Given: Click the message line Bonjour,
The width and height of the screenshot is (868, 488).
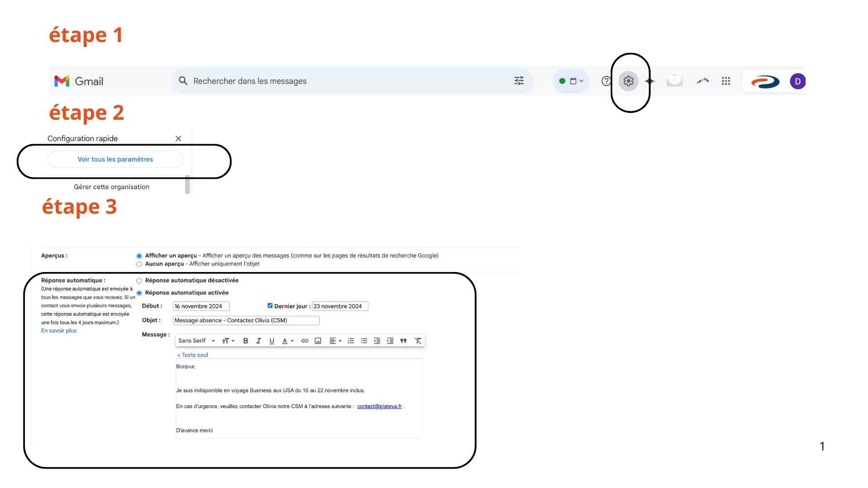Looking at the screenshot, I should tap(186, 367).
